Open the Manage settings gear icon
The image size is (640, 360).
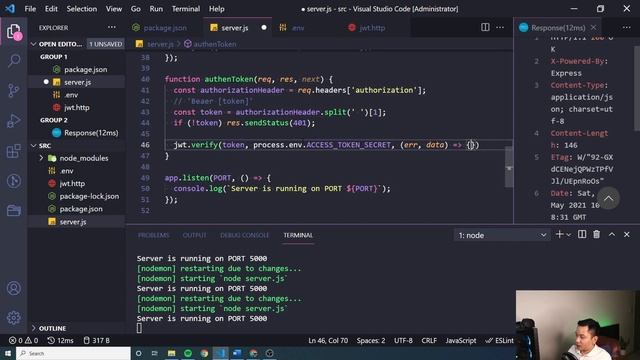point(14,317)
